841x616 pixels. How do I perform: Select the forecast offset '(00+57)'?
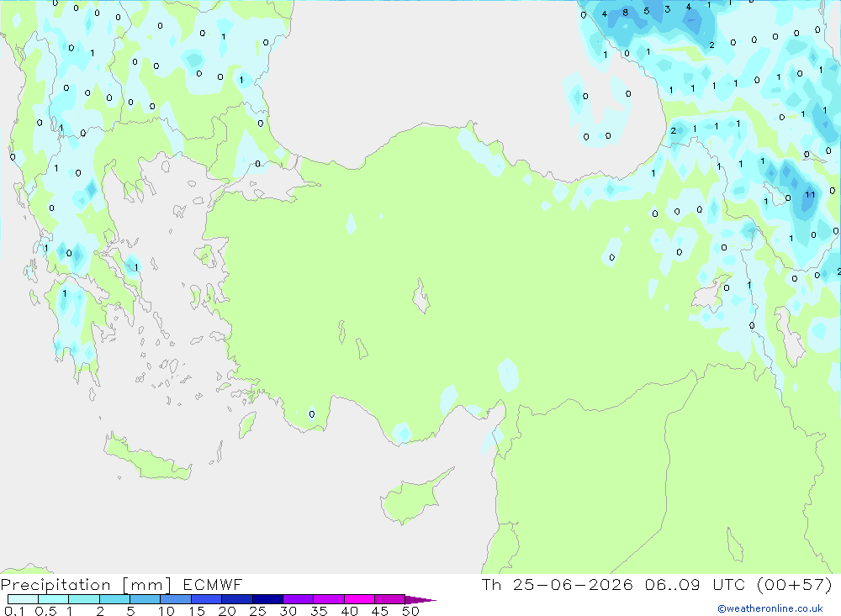[795, 584]
